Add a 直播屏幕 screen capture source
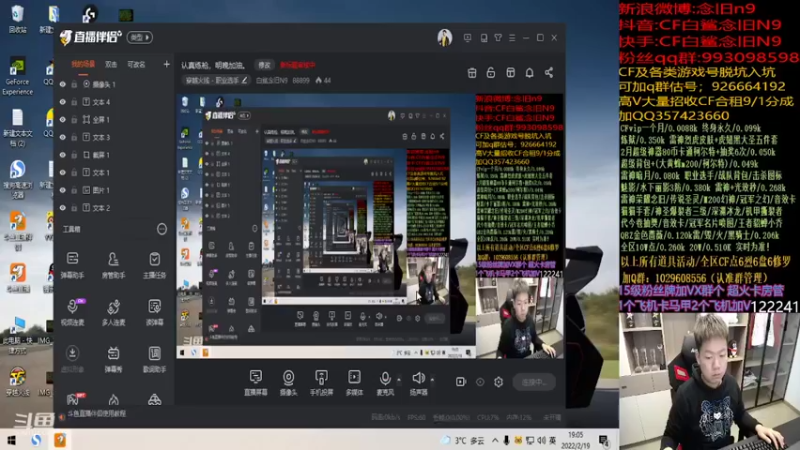800x450 pixels. [256, 383]
